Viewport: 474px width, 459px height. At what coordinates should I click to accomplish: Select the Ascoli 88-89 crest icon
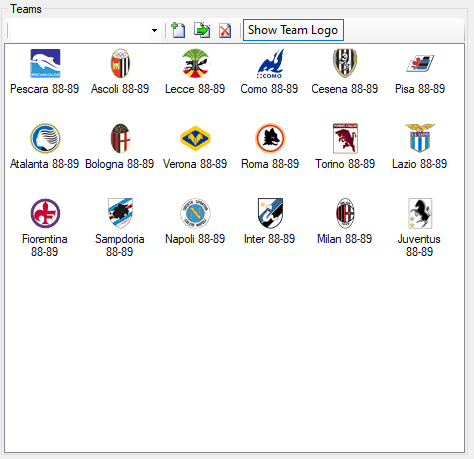click(120, 63)
